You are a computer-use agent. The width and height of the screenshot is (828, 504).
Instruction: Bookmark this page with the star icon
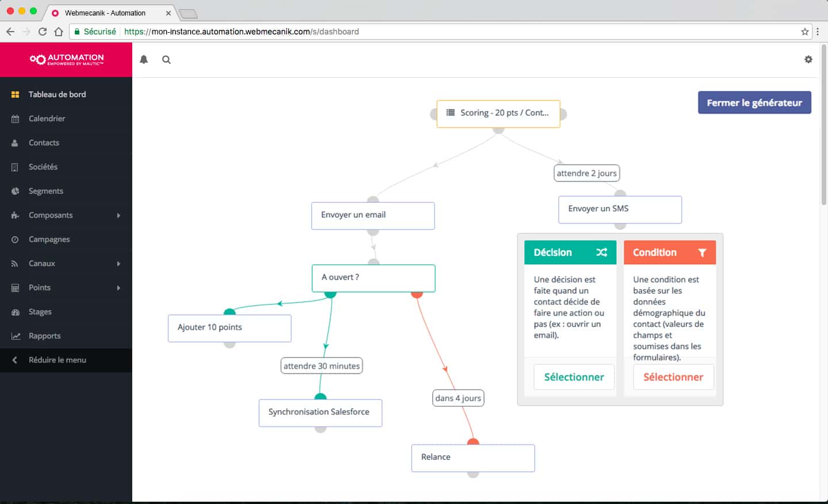click(x=804, y=32)
